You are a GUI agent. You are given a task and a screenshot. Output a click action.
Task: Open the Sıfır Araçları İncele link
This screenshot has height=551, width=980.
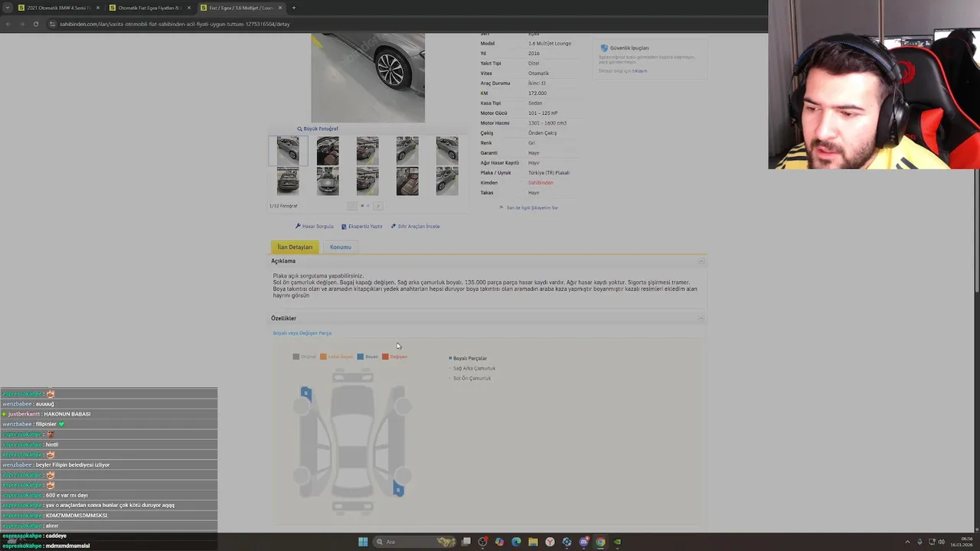(x=415, y=227)
